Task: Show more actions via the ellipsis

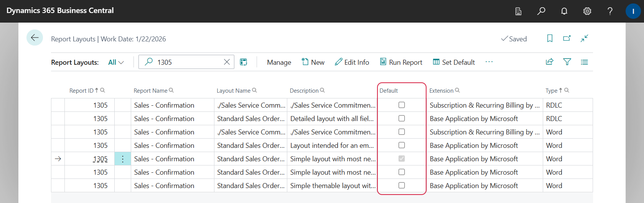Action: [489, 62]
